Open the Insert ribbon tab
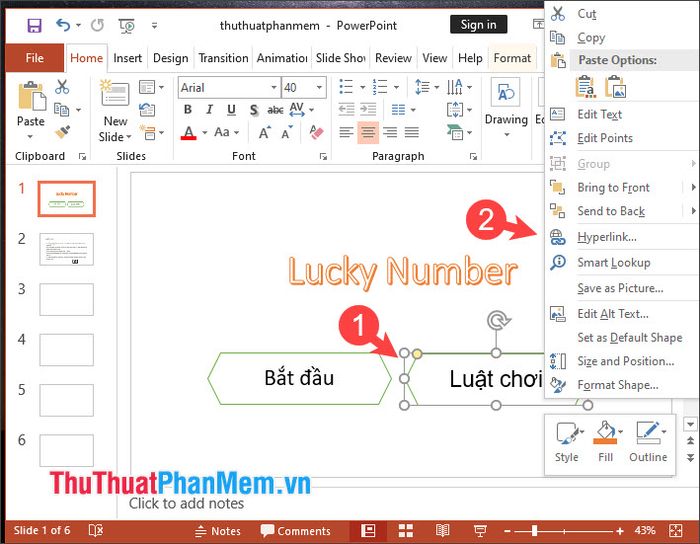The width and height of the screenshot is (700, 544). point(127,58)
